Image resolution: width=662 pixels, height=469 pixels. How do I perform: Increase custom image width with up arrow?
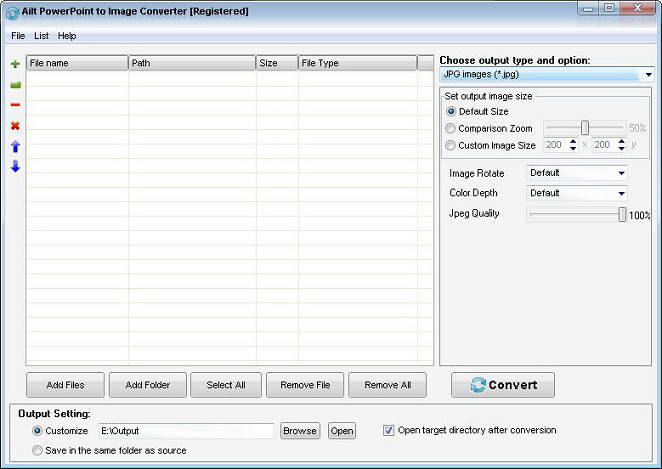click(x=573, y=142)
